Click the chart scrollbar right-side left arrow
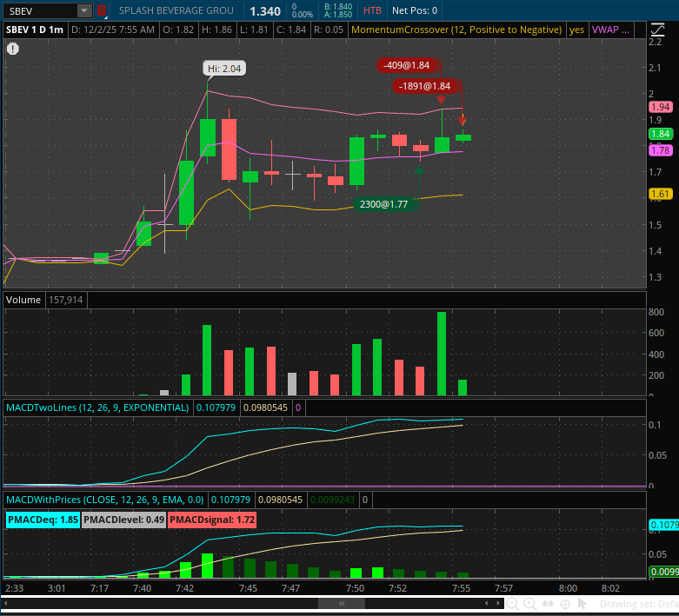 (487, 604)
